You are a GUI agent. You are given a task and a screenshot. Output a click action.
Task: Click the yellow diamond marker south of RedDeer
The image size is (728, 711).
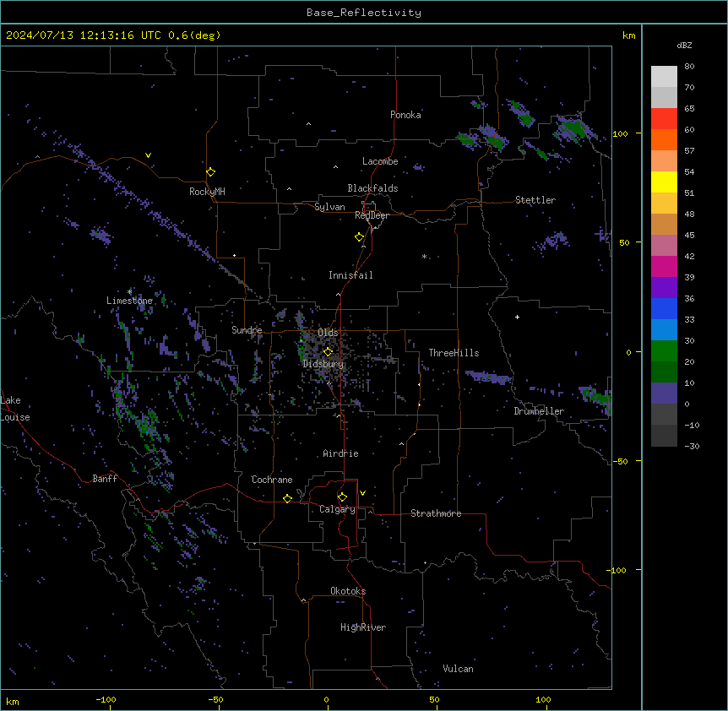click(x=360, y=236)
